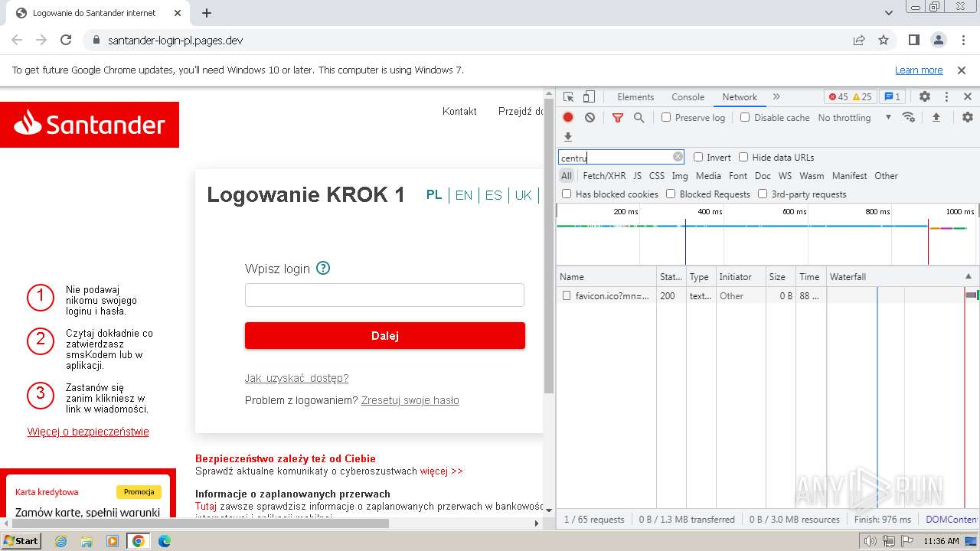Image resolution: width=980 pixels, height=551 pixels.
Task: Select the inspect element picker icon
Action: coord(568,97)
